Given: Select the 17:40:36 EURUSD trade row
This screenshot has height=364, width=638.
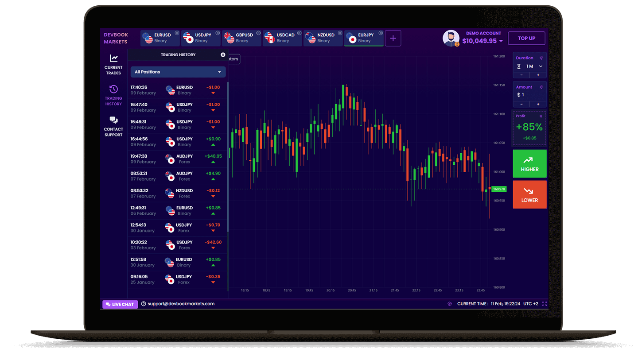Looking at the screenshot, I should pyautogui.click(x=177, y=90).
